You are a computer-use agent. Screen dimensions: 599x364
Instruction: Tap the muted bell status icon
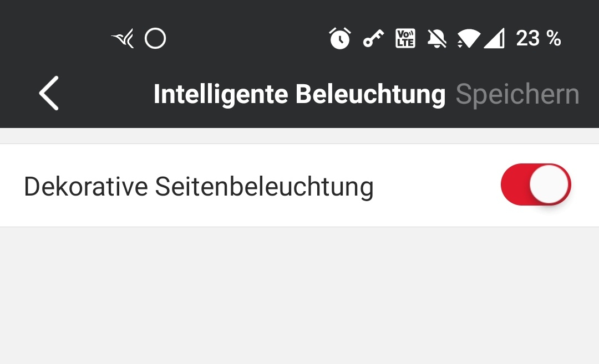[437, 38]
